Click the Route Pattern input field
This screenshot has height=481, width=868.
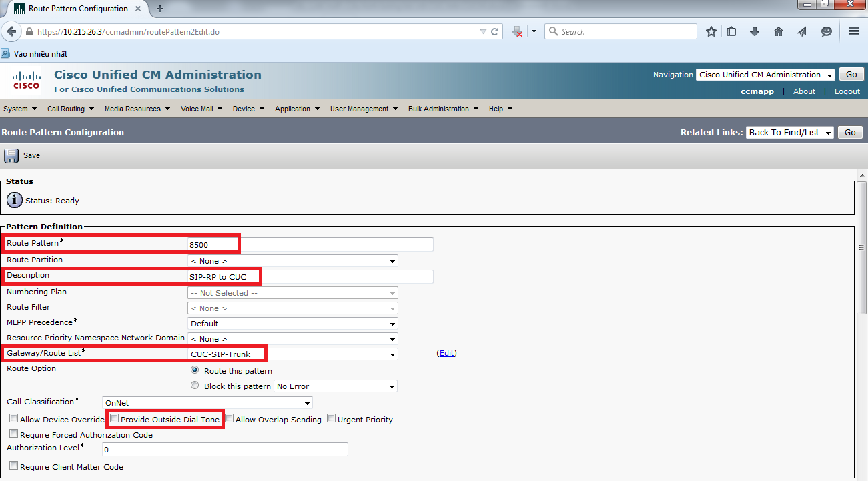(x=310, y=244)
